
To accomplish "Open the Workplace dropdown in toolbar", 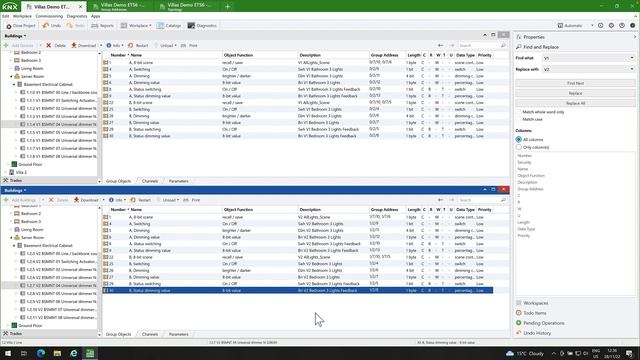I will click(136, 26).
